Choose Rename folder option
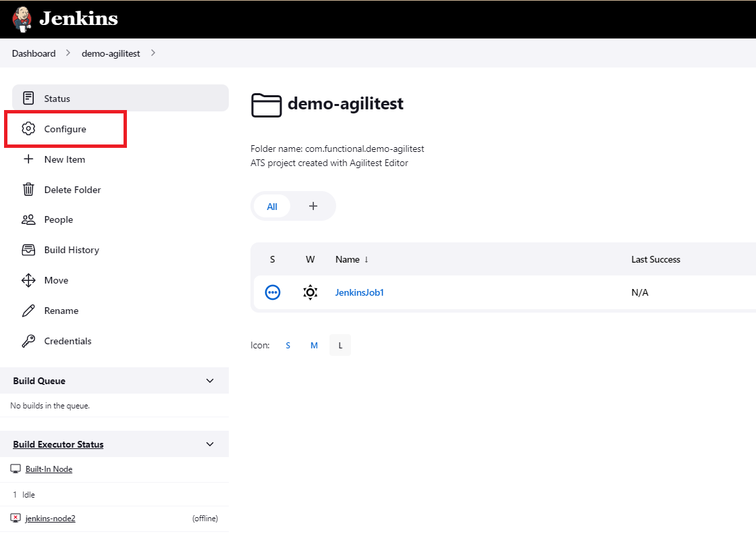Image resolution: width=756 pixels, height=557 pixels. [61, 311]
